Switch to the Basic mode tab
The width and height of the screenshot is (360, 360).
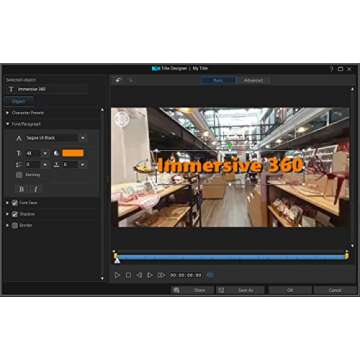point(218,80)
